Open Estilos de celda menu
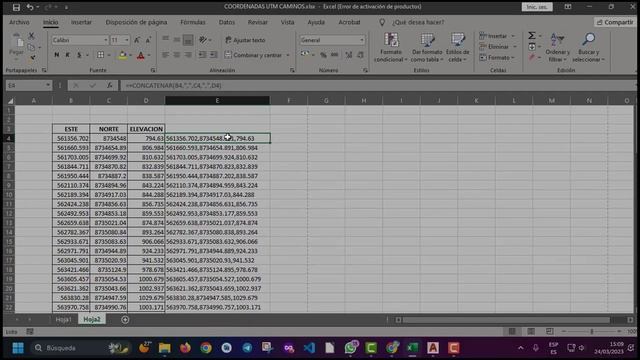Screen dimensions: 640x360 (x=458, y=48)
